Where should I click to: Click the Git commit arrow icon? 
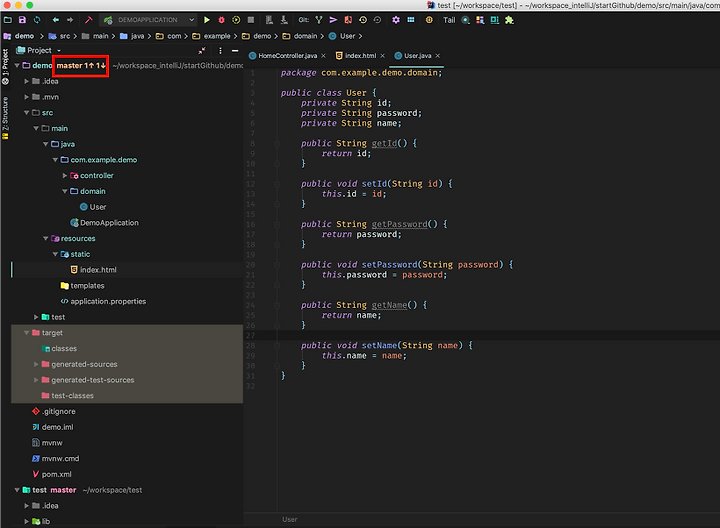[x=333, y=20]
